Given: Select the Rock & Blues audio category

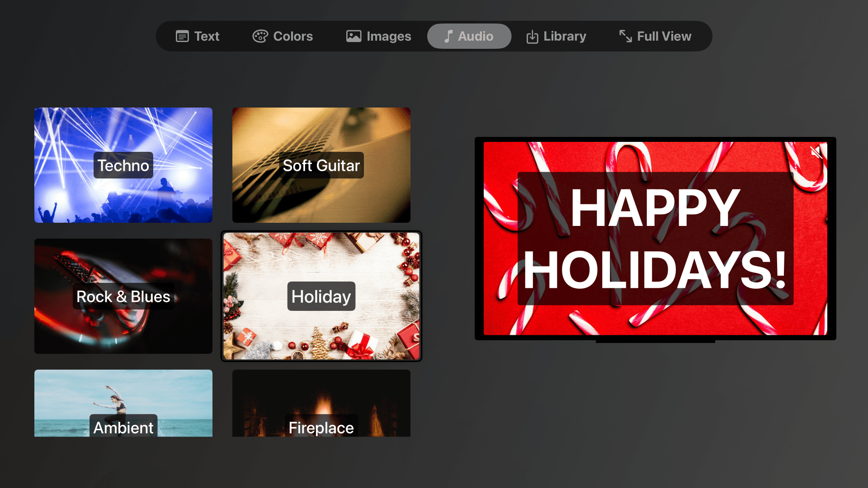Looking at the screenshot, I should coord(123,296).
